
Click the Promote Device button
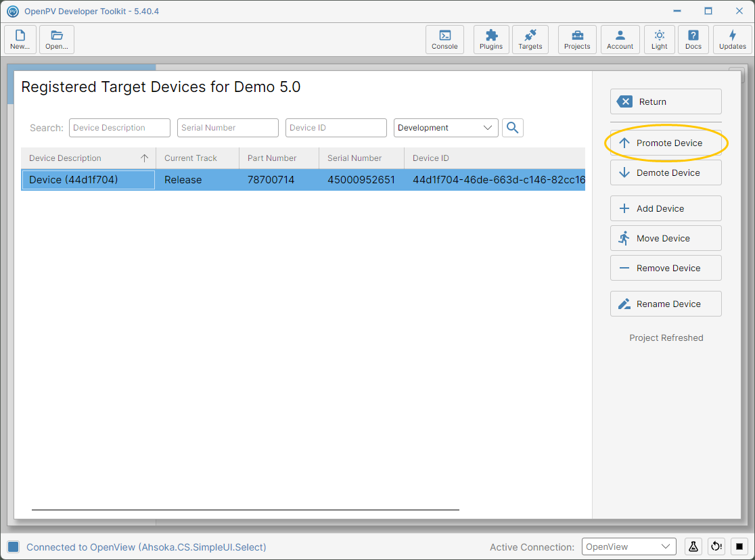[666, 143]
